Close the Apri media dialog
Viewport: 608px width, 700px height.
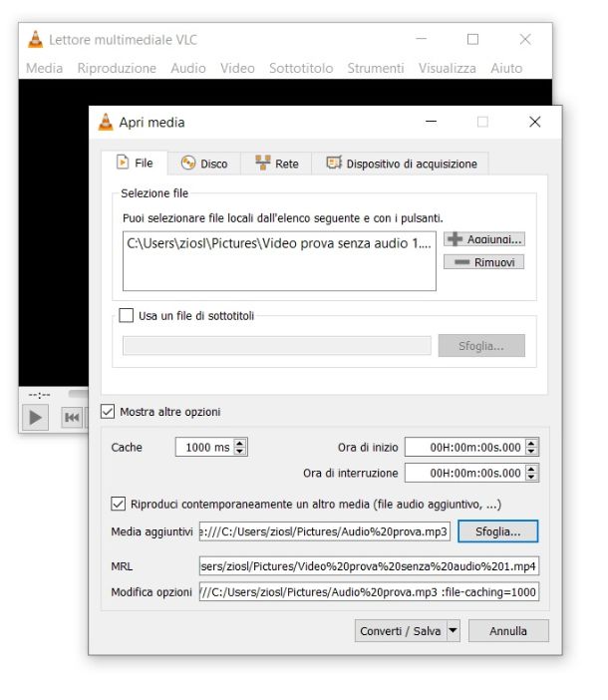(x=535, y=122)
